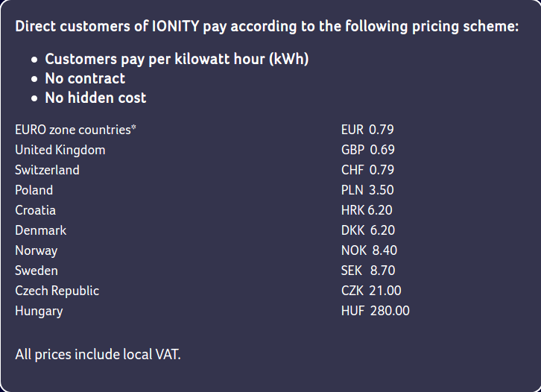The image size is (541, 392).
Task: Click the GBP 0.69 price
Action: point(368,150)
